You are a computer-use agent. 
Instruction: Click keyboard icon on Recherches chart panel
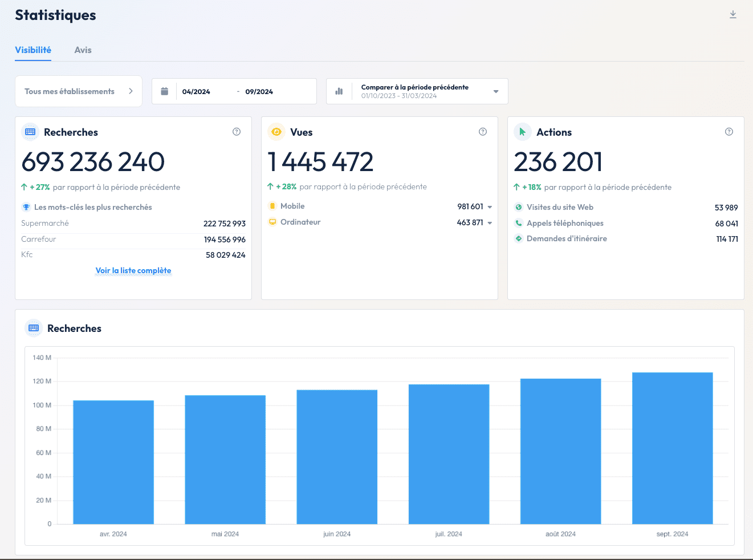pos(34,328)
